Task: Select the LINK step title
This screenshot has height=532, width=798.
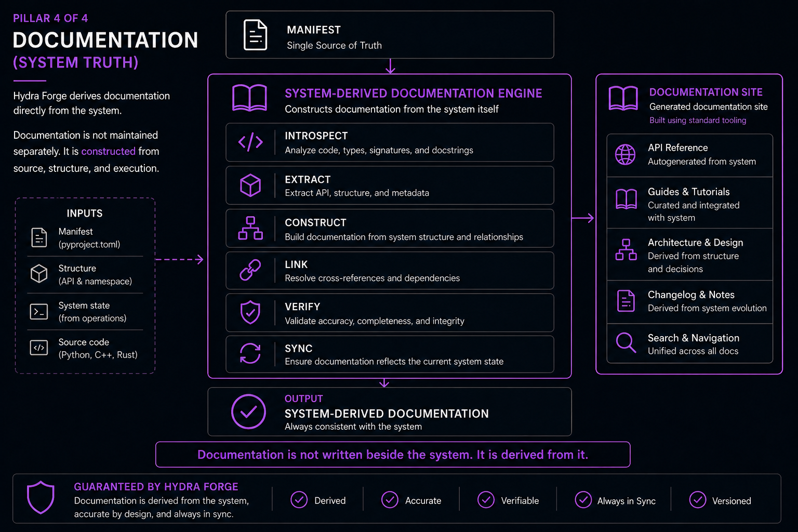Action: tap(296, 264)
